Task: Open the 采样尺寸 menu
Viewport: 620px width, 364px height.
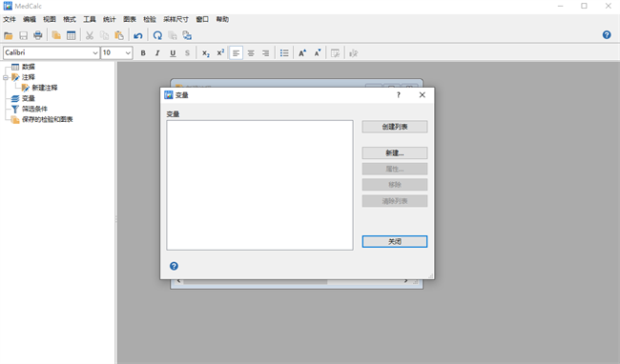Action: point(176,19)
